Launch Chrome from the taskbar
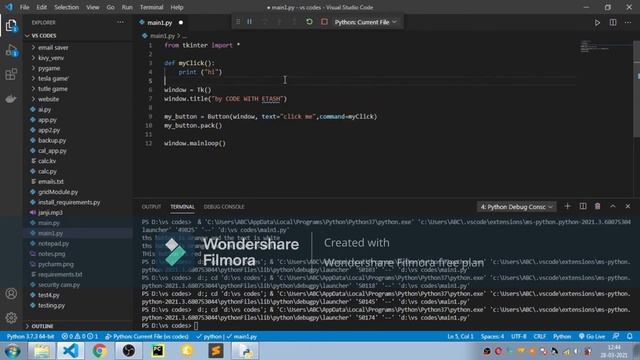This screenshot has height=360, width=640. point(99,351)
